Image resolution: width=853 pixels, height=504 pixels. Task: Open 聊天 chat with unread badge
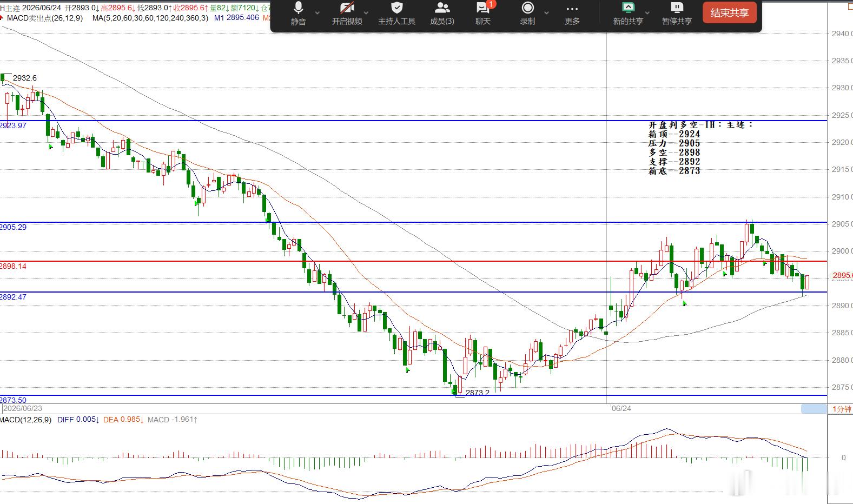(483, 14)
